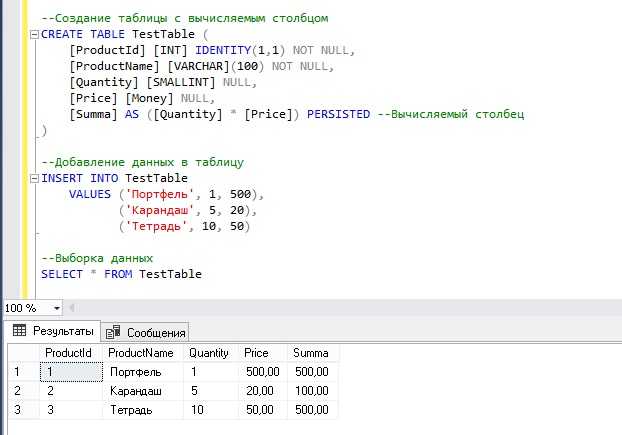Collapse the INSERT INTO code block
The image size is (622, 435).
click(x=35, y=178)
